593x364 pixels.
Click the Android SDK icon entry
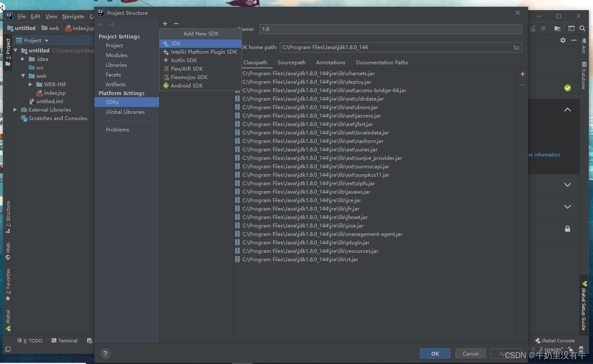[166, 85]
